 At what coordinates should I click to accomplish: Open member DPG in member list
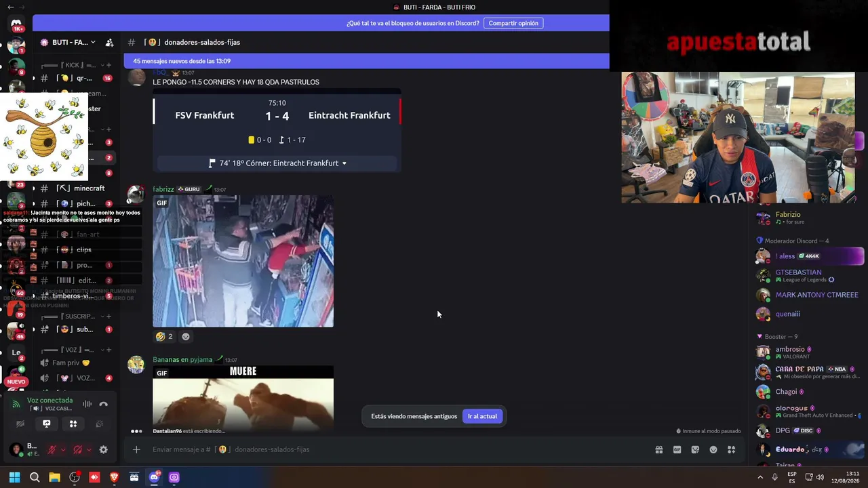tap(809, 430)
